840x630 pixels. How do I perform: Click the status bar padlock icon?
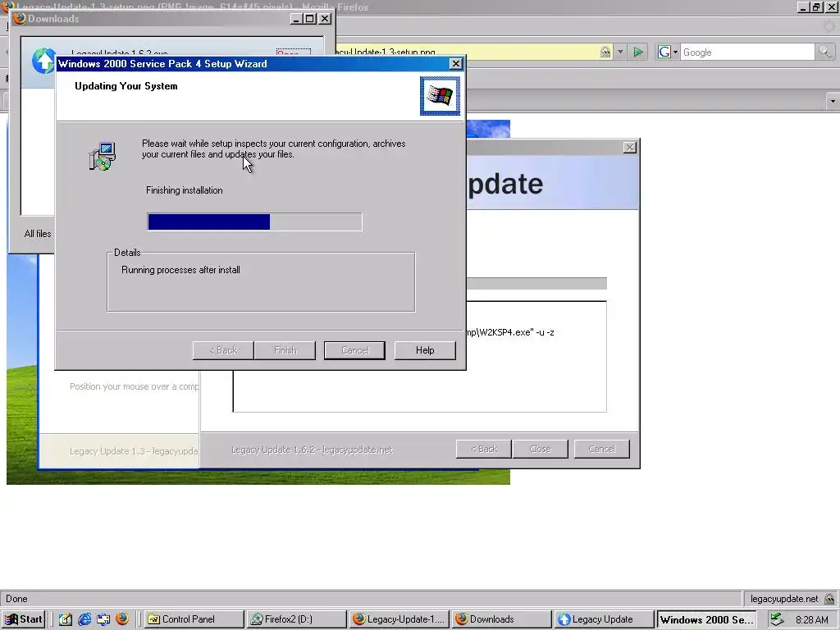[829, 599]
